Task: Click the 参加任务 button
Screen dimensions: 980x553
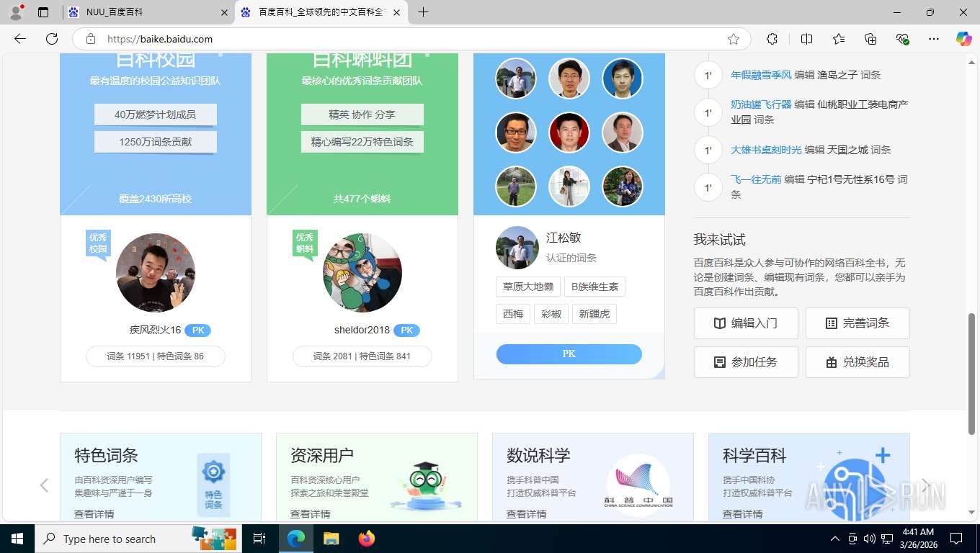Action: point(746,362)
